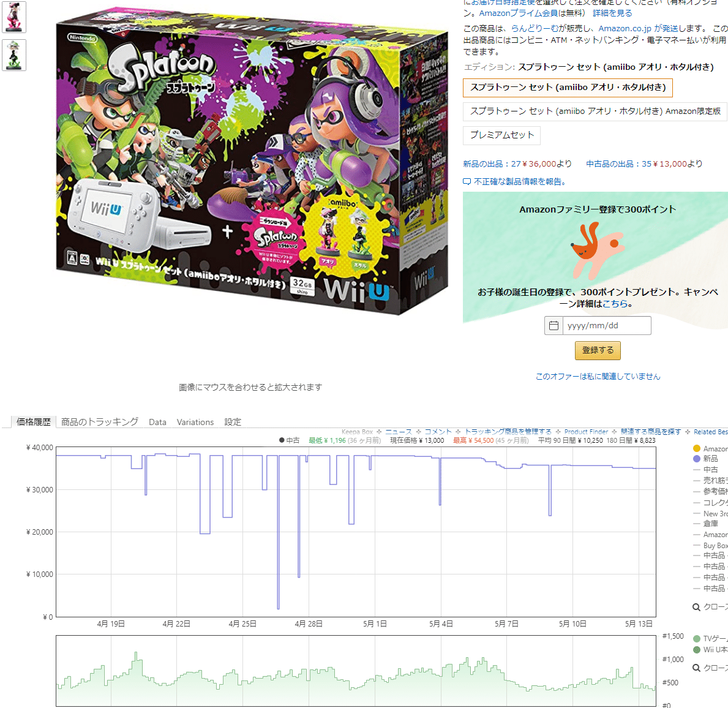This screenshot has width=728, height=708.
Task: Enable the 中古 series in the chart legend
Action: [x=705, y=470]
